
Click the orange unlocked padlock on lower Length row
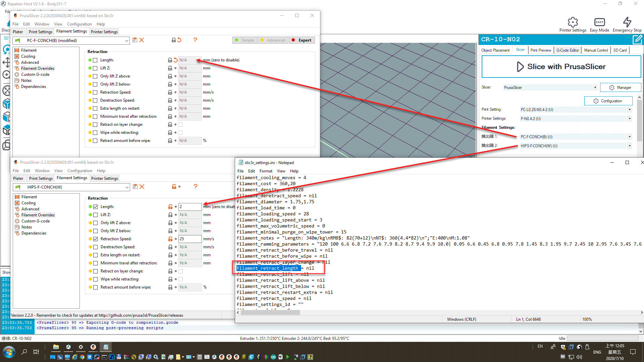click(170, 207)
